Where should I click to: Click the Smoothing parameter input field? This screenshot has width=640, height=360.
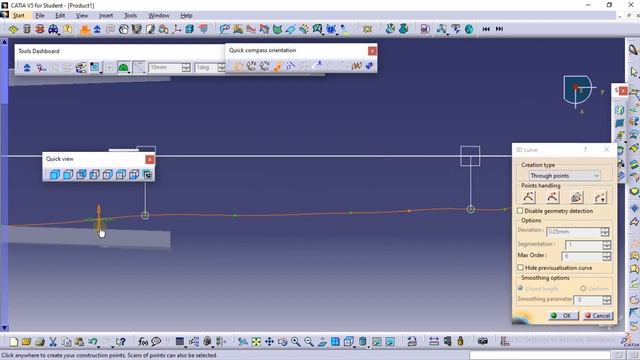pyautogui.click(x=588, y=300)
